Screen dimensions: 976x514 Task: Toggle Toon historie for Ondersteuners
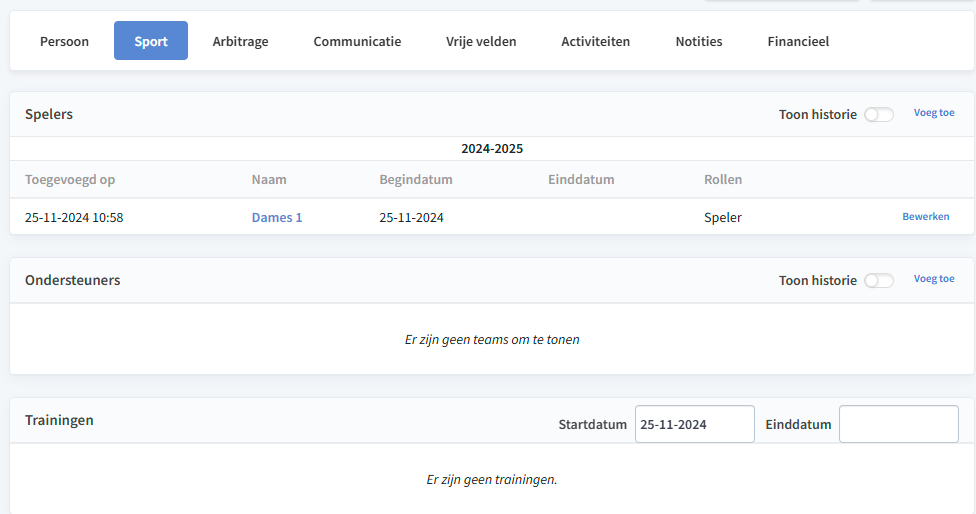pyautogui.click(x=879, y=281)
